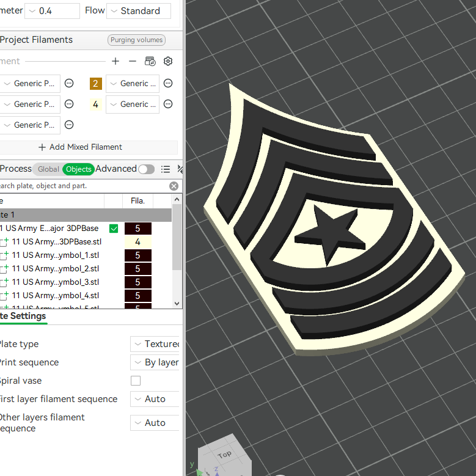The height and width of the screenshot is (476, 476).
Task: Click Add Mixed Filament button
Action: coord(88,147)
